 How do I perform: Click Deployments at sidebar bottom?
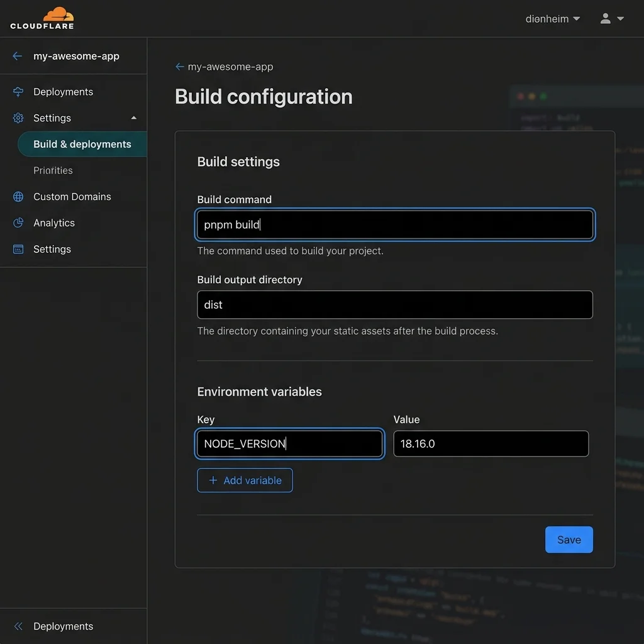point(64,626)
